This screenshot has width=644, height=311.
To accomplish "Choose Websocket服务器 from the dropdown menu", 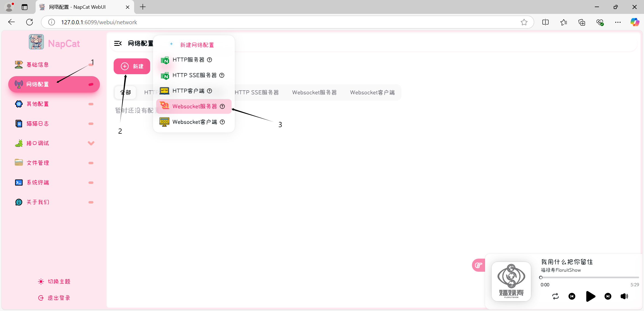I will coord(194,106).
